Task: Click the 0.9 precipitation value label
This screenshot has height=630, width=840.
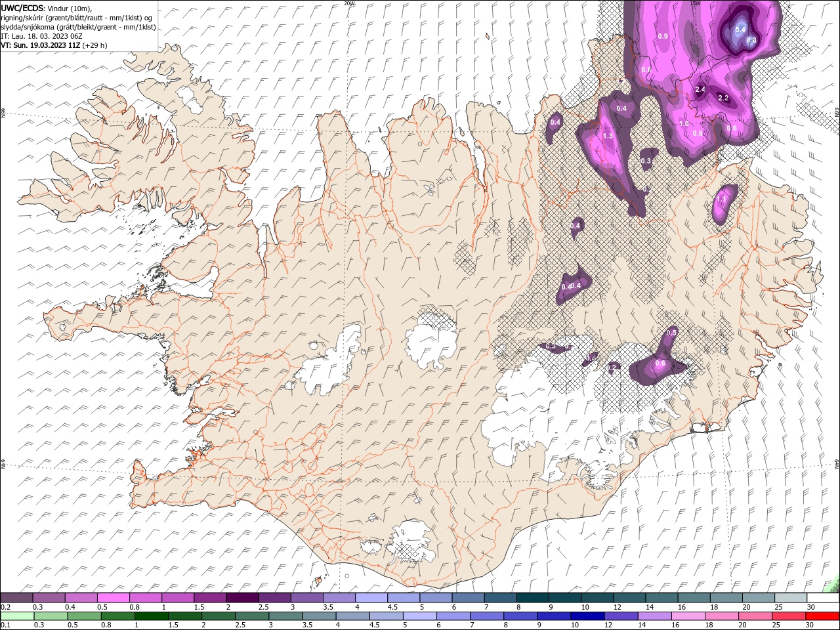Action: [x=663, y=36]
